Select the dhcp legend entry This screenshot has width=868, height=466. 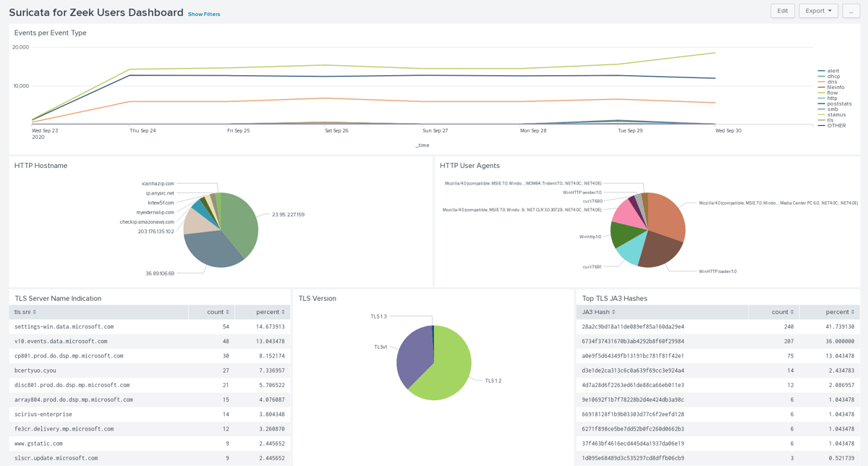(829, 76)
